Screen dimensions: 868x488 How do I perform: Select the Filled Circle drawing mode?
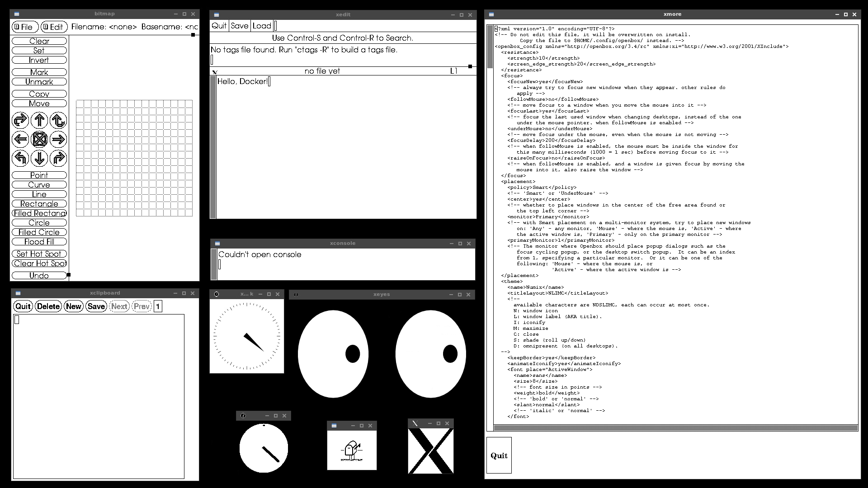click(39, 232)
